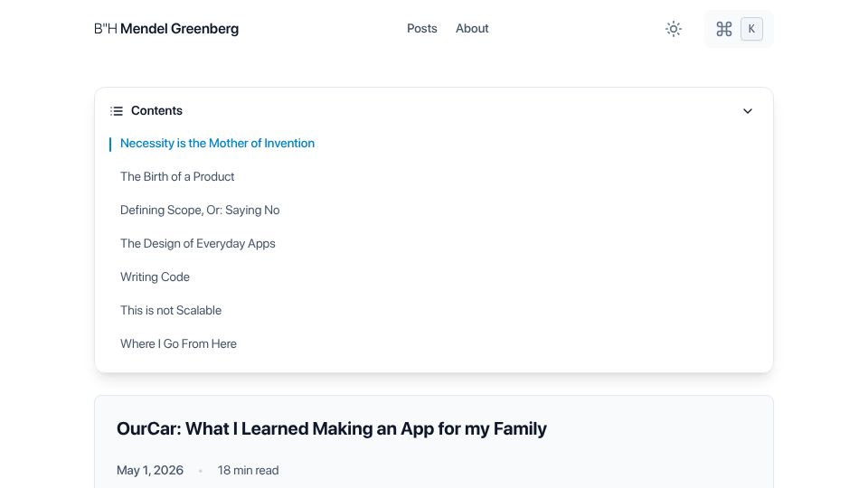Click the Contents list icon

pyautogui.click(x=117, y=111)
